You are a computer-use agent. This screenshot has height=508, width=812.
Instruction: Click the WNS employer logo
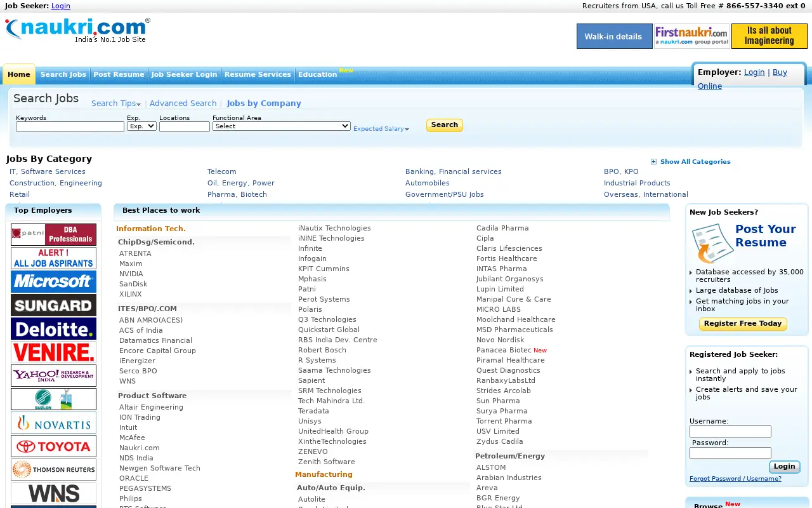click(x=53, y=493)
